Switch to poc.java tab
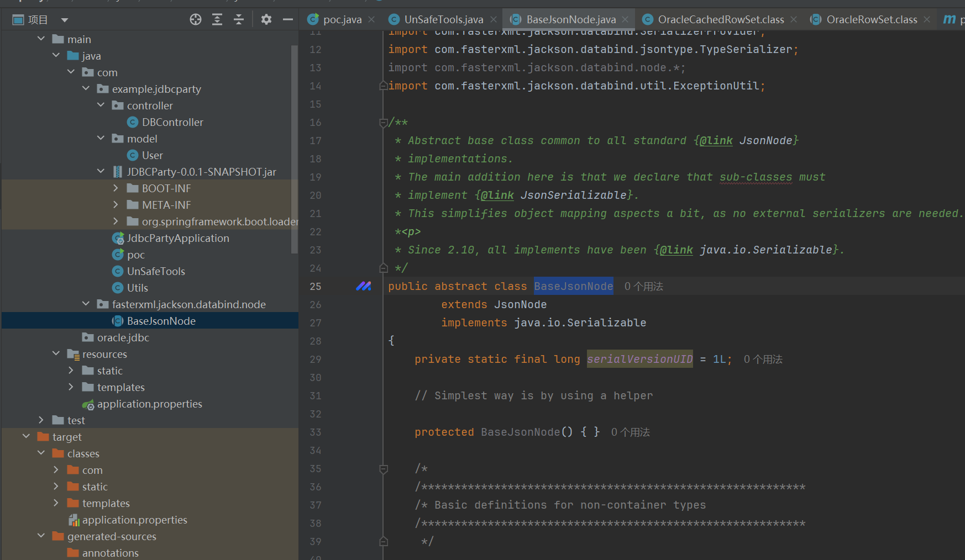Image resolution: width=965 pixels, height=560 pixels. [x=342, y=20]
